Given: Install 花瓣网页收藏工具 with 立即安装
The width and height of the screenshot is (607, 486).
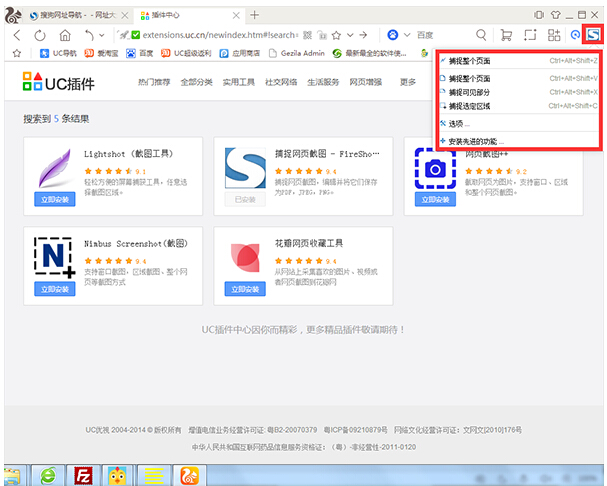Looking at the screenshot, I should pyautogui.click(x=245, y=289).
